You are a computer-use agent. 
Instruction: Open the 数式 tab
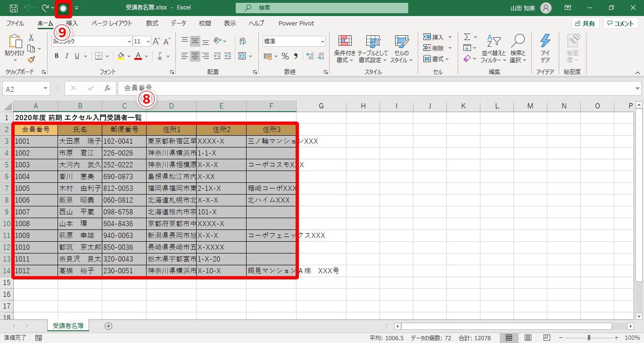152,23
